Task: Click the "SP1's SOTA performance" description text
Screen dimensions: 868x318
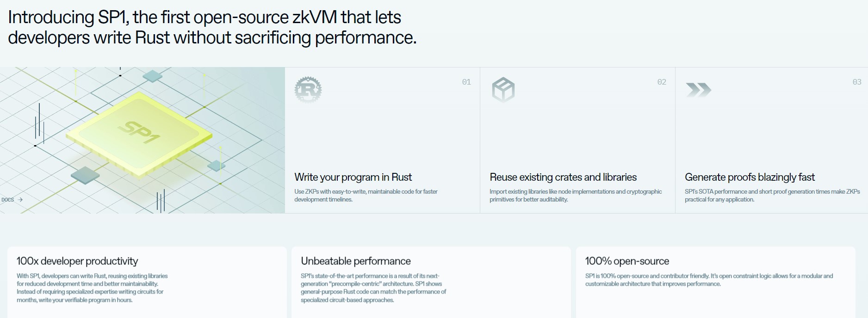Action: point(772,196)
